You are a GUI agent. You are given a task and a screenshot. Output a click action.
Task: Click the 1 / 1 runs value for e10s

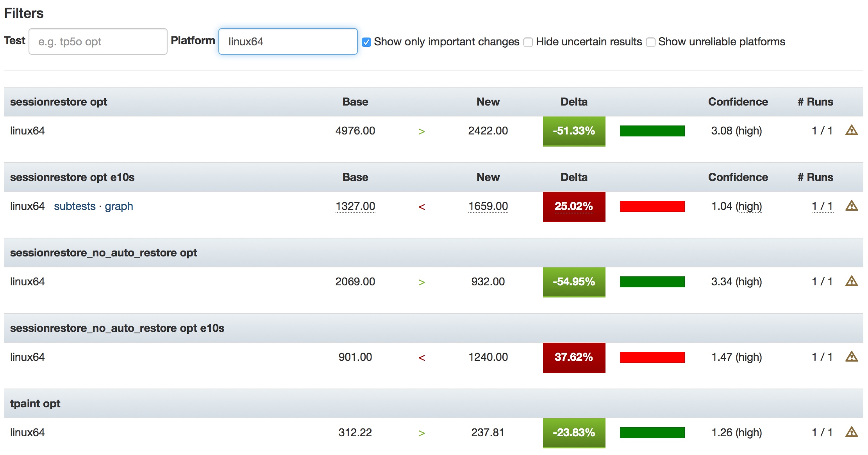pyautogui.click(x=822, y=206)
